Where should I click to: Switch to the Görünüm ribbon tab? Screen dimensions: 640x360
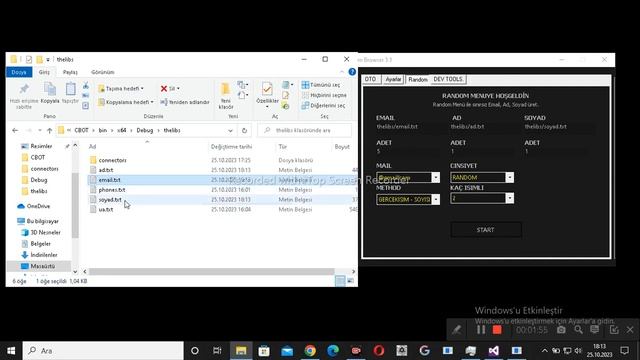103,72
